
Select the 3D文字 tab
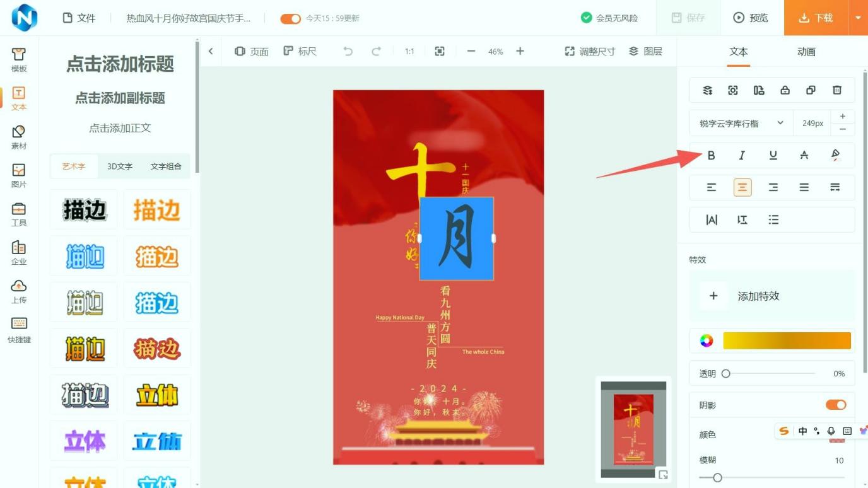[x=120, y=166]
